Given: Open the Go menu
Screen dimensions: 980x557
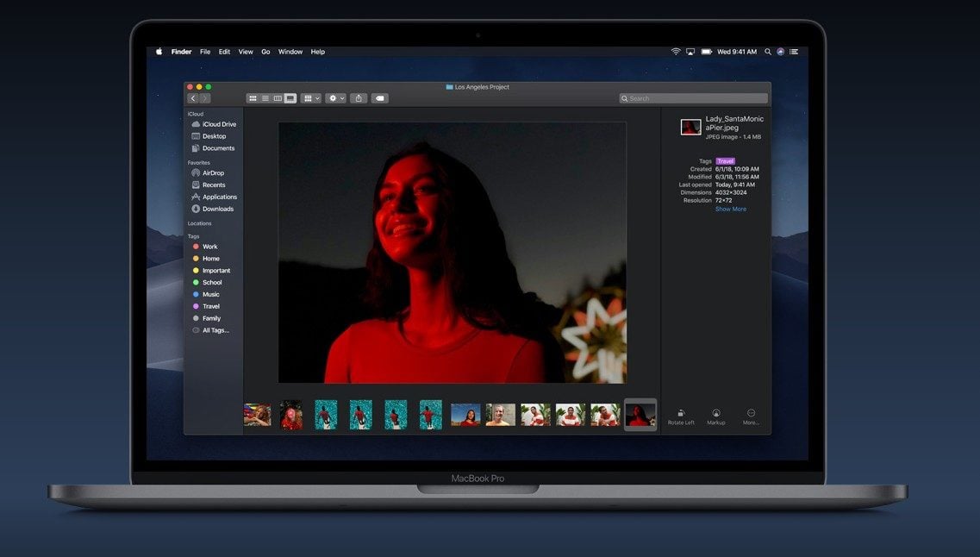Looking at the screenshot, I should click(x=265, y=52).
